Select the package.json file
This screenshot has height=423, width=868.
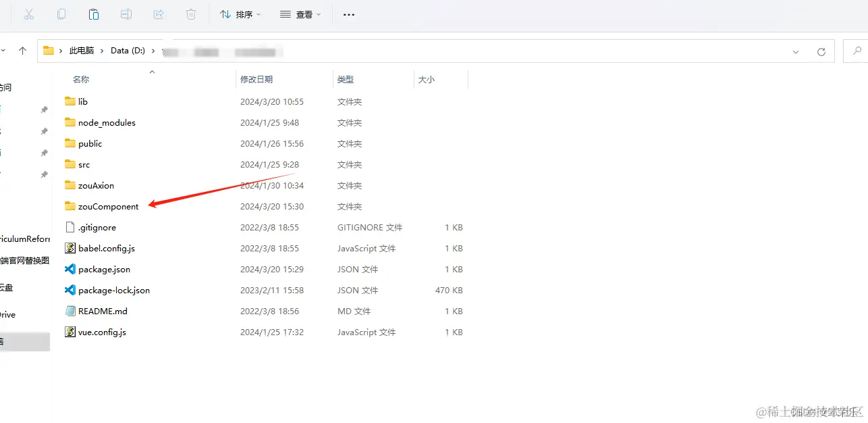coord(103,269)
